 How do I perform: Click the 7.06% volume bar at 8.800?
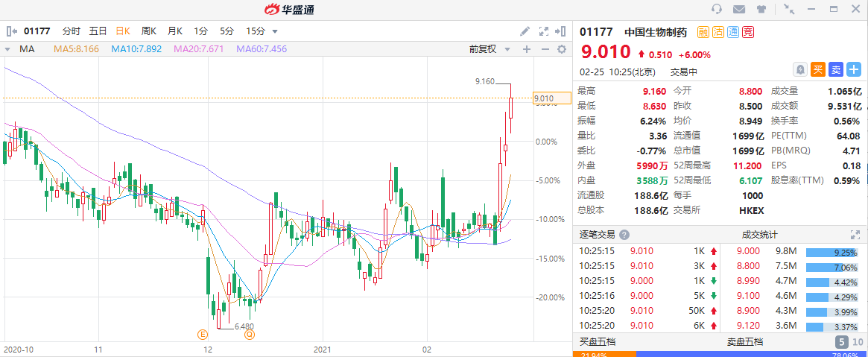pos(833,268)
